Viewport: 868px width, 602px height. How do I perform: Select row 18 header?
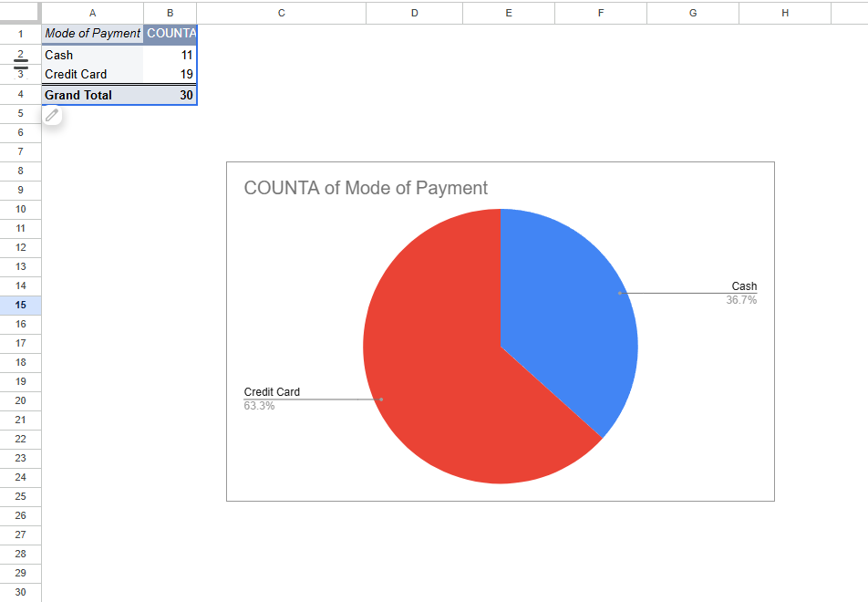(20, 363)
